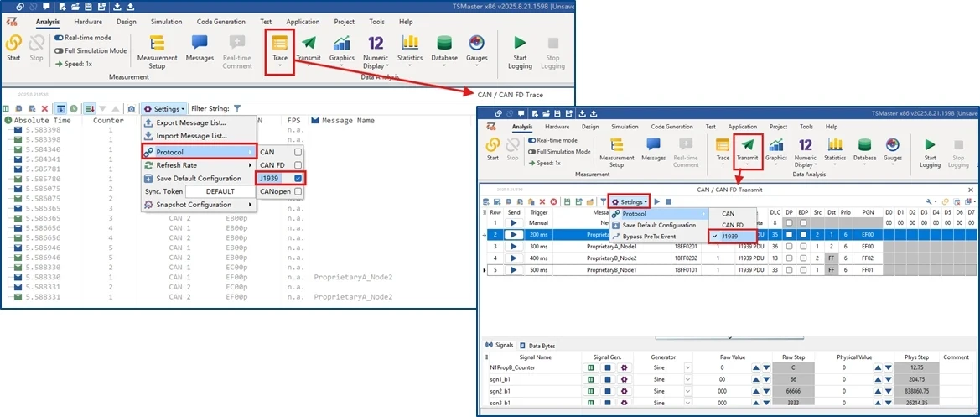Click Graphics icon in Trace window ribbon
980x417 pixels.
[x=342, y=43]
